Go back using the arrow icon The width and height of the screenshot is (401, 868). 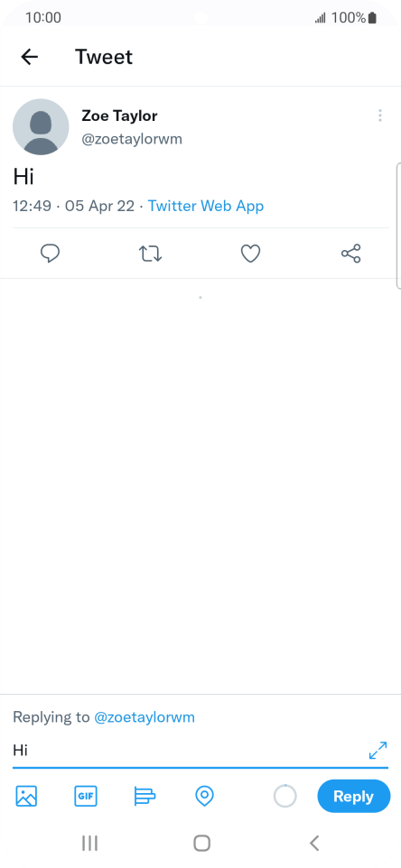click(x=30, y=57)
